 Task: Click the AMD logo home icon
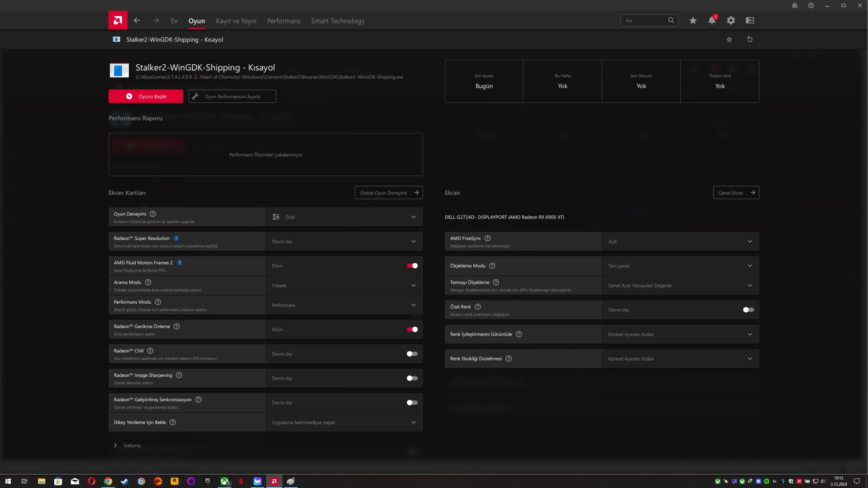[118, 20]
